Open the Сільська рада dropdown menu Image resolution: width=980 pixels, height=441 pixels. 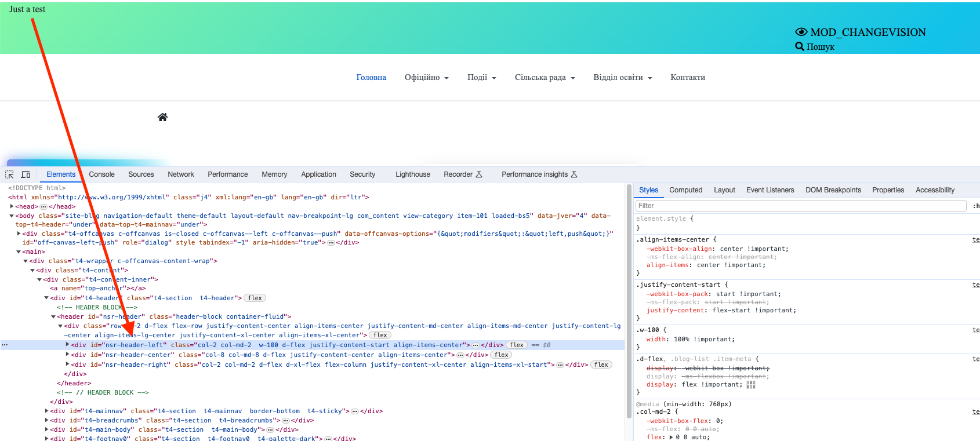pos(545,77)
